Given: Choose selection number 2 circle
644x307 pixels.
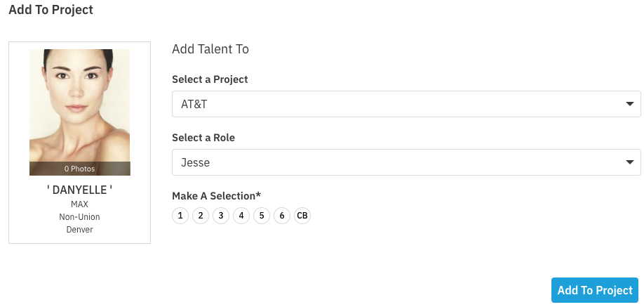Looking at the screenshot, I should coord(201,216).
